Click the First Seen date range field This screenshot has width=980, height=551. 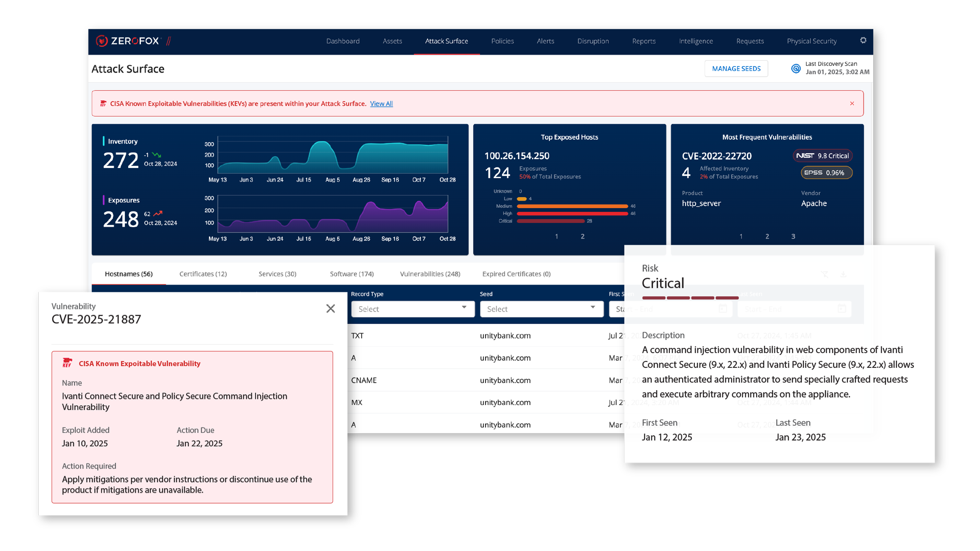670,309
